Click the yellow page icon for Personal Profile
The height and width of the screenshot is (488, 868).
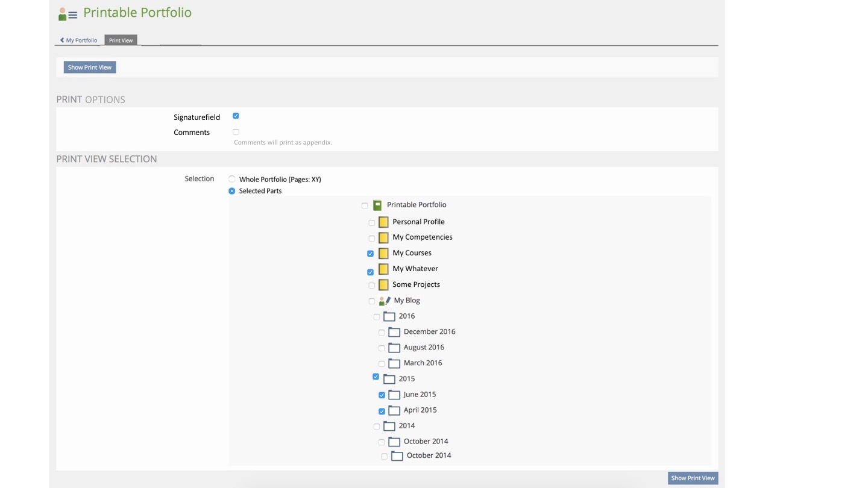coord(383,222)
